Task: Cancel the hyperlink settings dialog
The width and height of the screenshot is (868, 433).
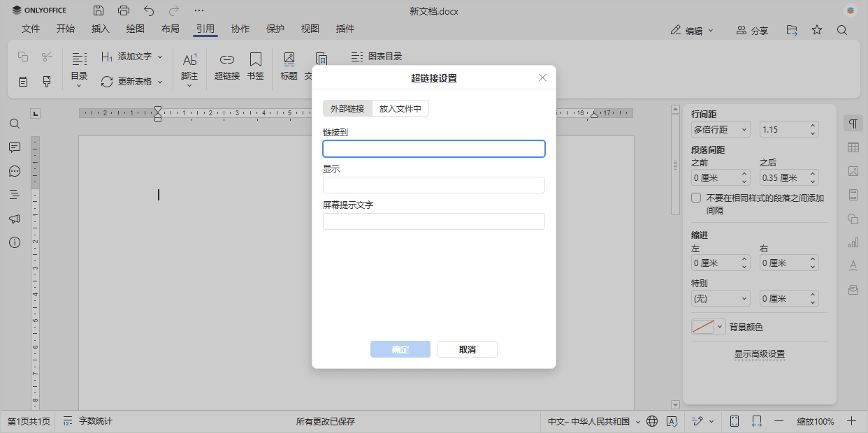Action: tap(467, 348)
